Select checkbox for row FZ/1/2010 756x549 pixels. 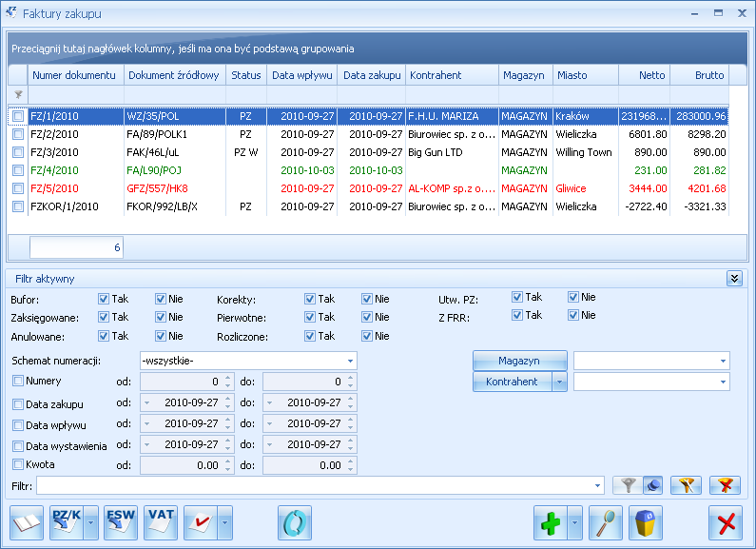pyautogui.click(x=18, y=116)
